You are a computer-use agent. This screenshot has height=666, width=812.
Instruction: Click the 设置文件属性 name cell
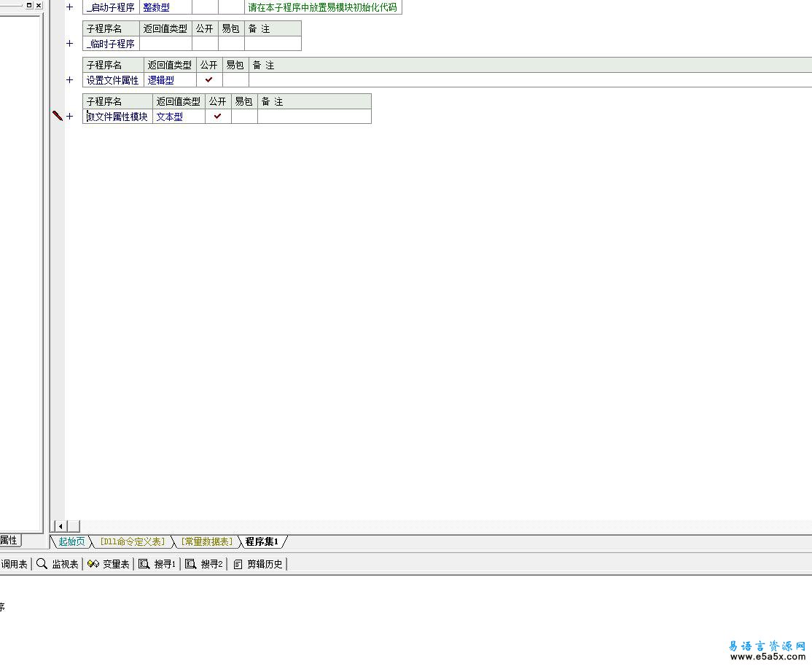pyautogui.click(x=113, y=79)
